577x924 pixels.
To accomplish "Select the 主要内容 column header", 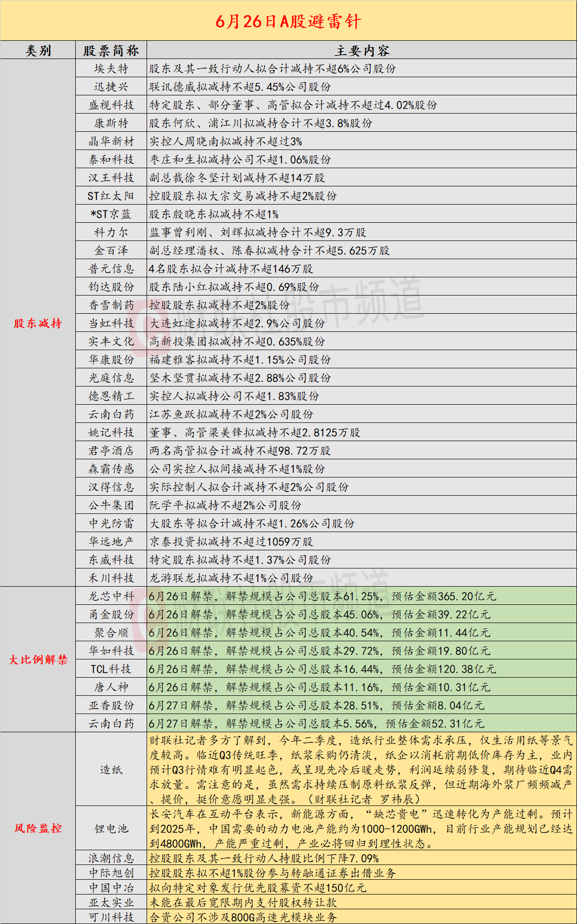I will tap(362, 51).
